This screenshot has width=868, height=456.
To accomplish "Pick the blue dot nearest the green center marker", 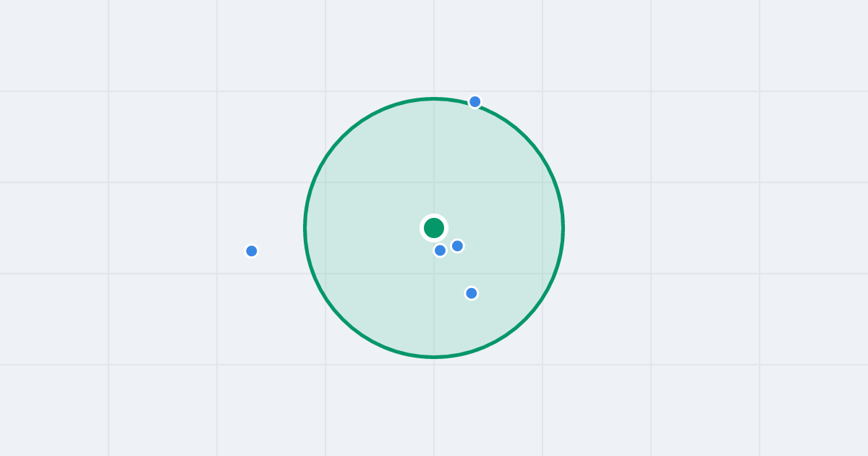I will (x=440, y=250).
